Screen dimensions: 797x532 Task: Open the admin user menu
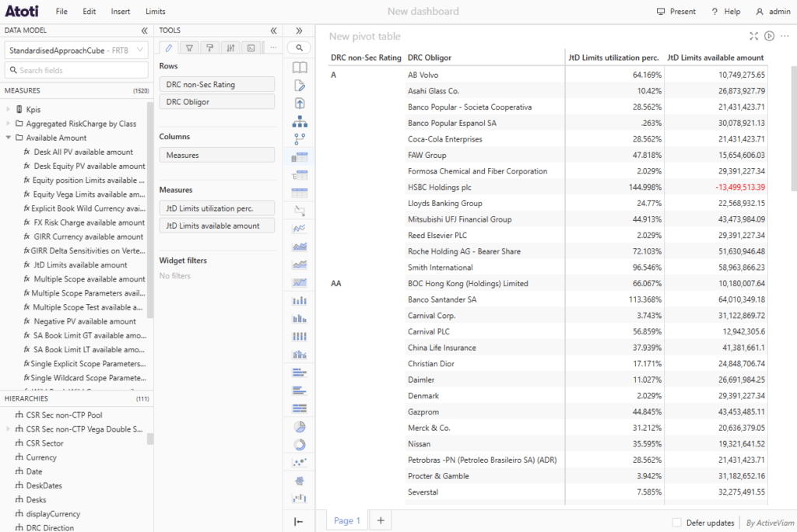773,11
